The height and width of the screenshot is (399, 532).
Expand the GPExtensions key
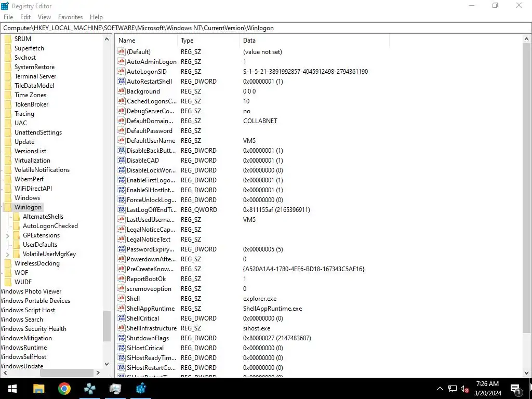coord(7,235)
